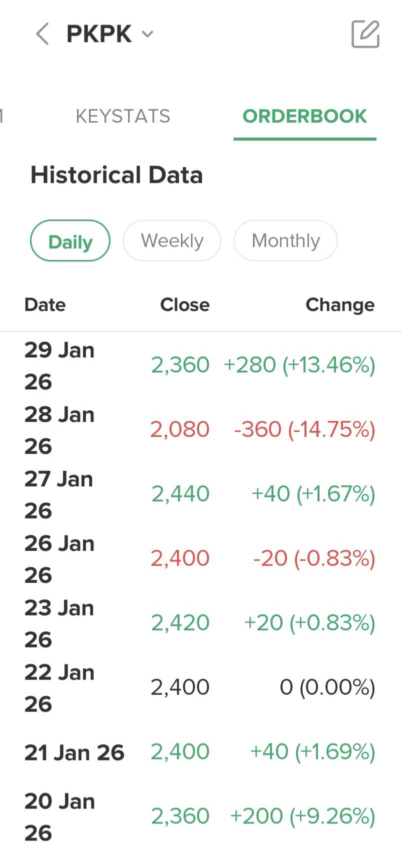Select the 23 Jan 26 entry
The image size is (402, 868).
(59, 623)
